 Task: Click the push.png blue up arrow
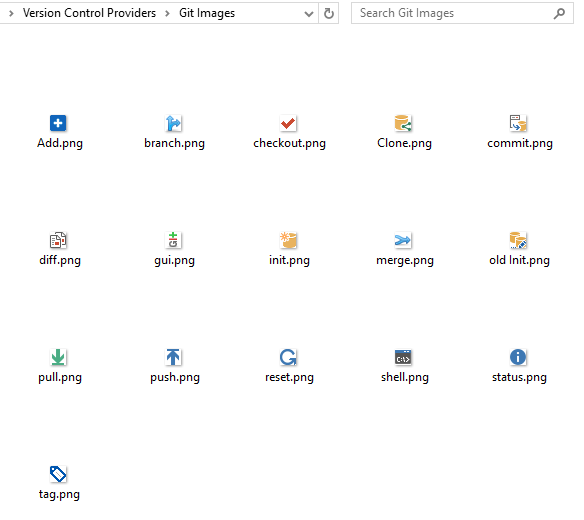pos(173,357)
